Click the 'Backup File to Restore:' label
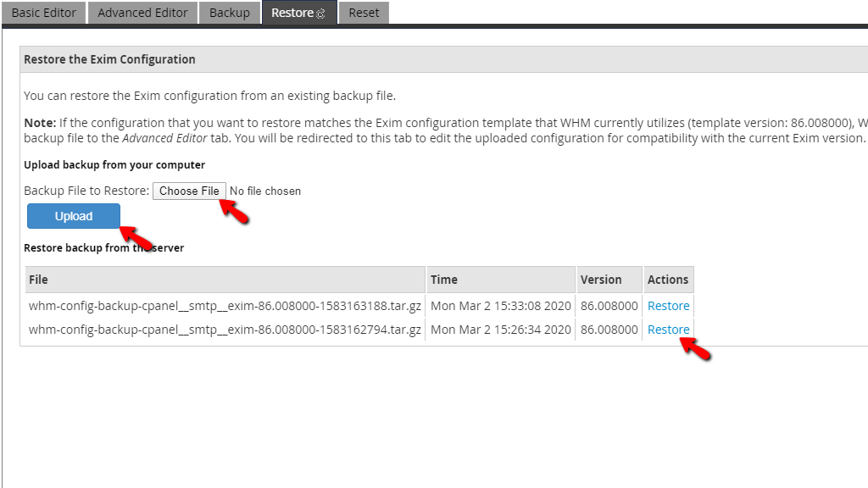The width and height of the screenshot is (868, 488). pos(86,191)
